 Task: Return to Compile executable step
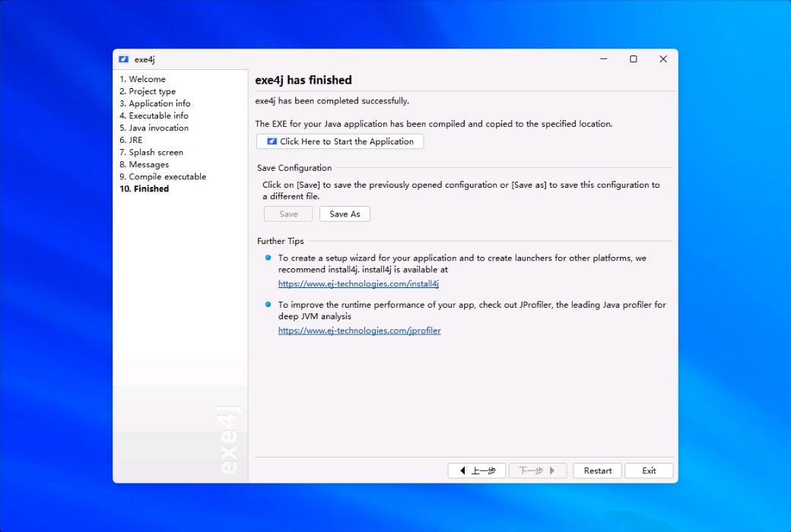[x=163, y=176]
